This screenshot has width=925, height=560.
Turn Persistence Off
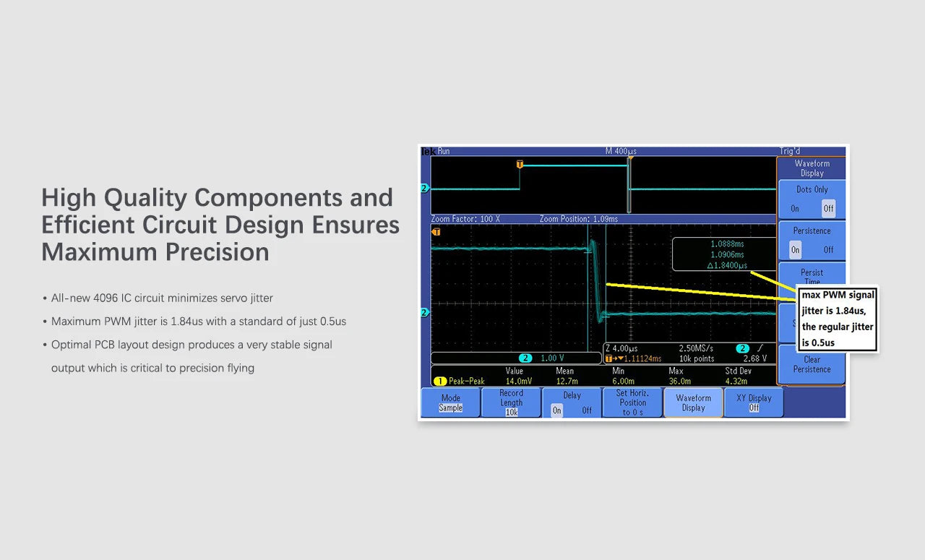click(829, 249)
